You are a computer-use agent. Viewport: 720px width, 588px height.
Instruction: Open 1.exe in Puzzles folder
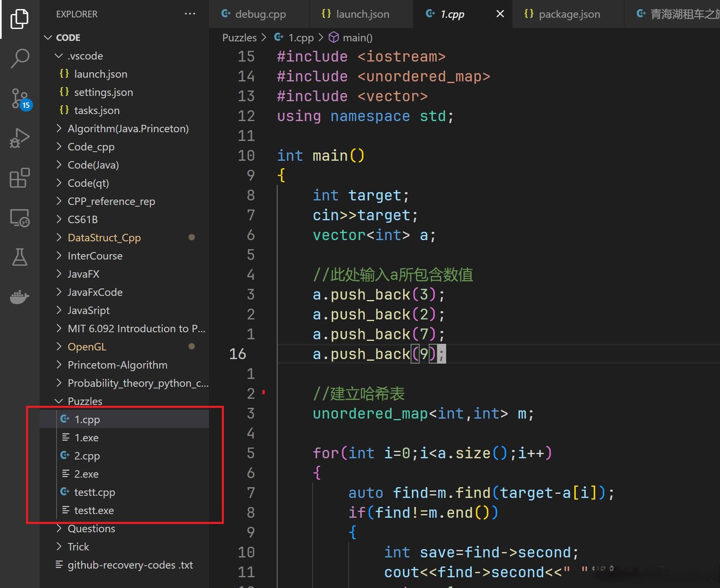(x=124, y=438)
